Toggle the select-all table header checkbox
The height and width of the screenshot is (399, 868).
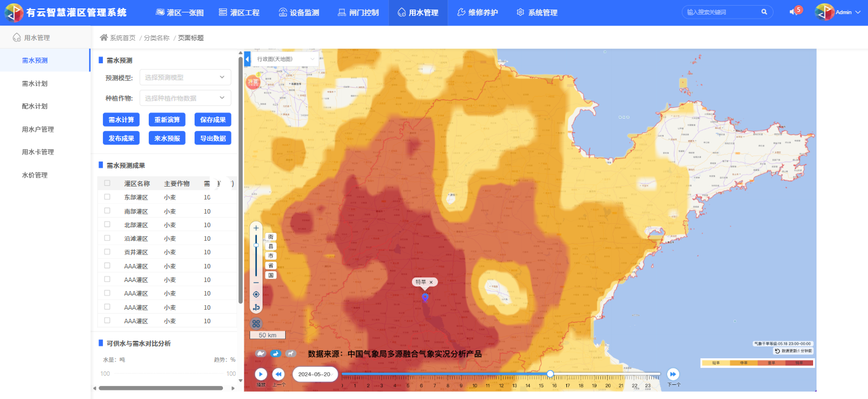(x=107, y=183)
